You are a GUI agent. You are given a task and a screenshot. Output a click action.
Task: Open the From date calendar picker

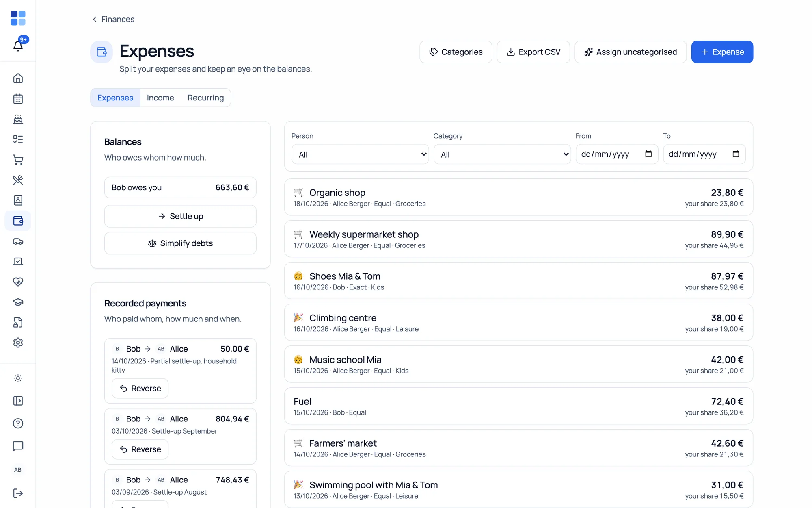tap(648, 154)
